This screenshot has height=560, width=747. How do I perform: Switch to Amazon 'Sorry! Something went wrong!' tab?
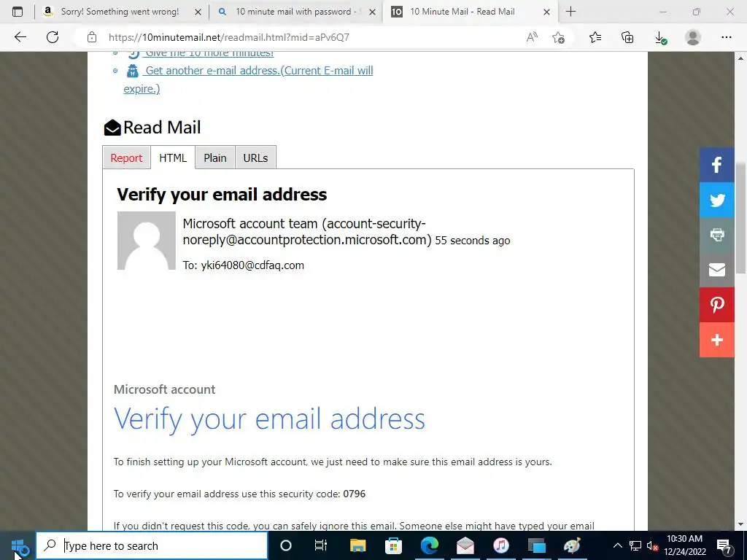point(119,12)
